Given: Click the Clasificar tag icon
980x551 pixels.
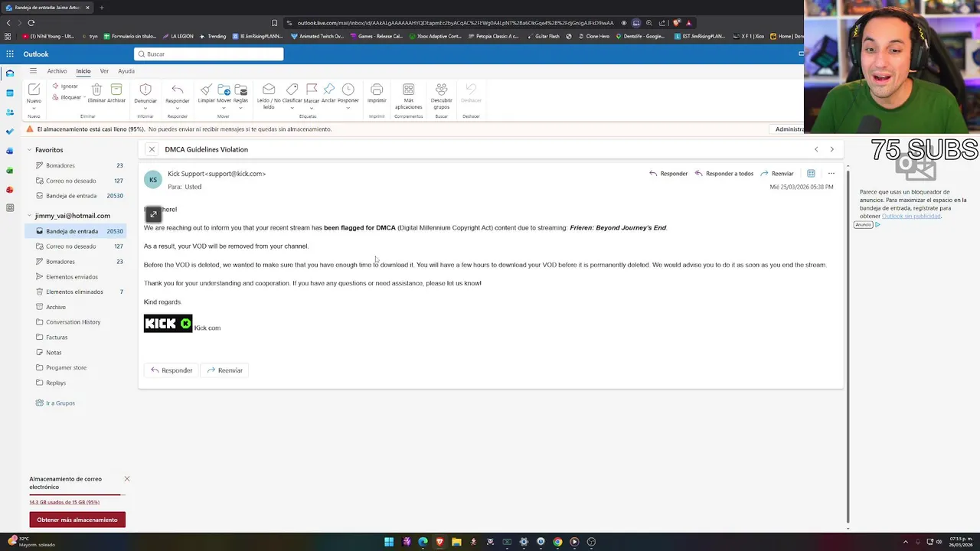Looking at the screenshot, I should tap(292, 90).
